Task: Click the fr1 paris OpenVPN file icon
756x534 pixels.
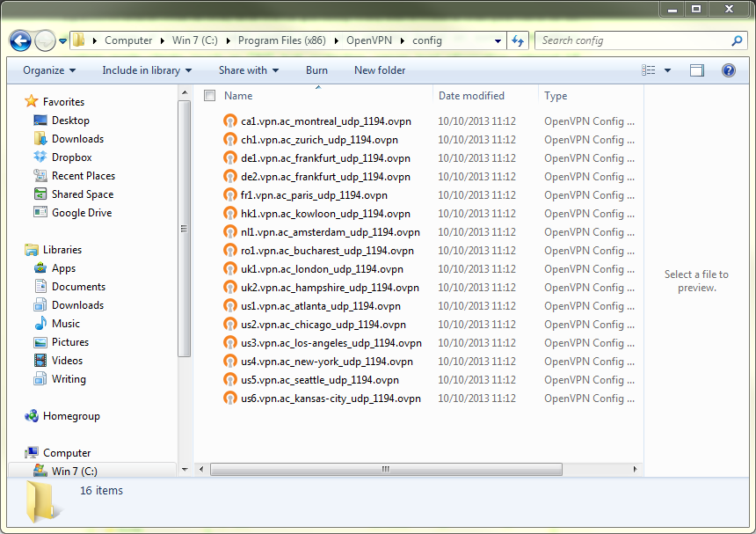Action: 230,195
